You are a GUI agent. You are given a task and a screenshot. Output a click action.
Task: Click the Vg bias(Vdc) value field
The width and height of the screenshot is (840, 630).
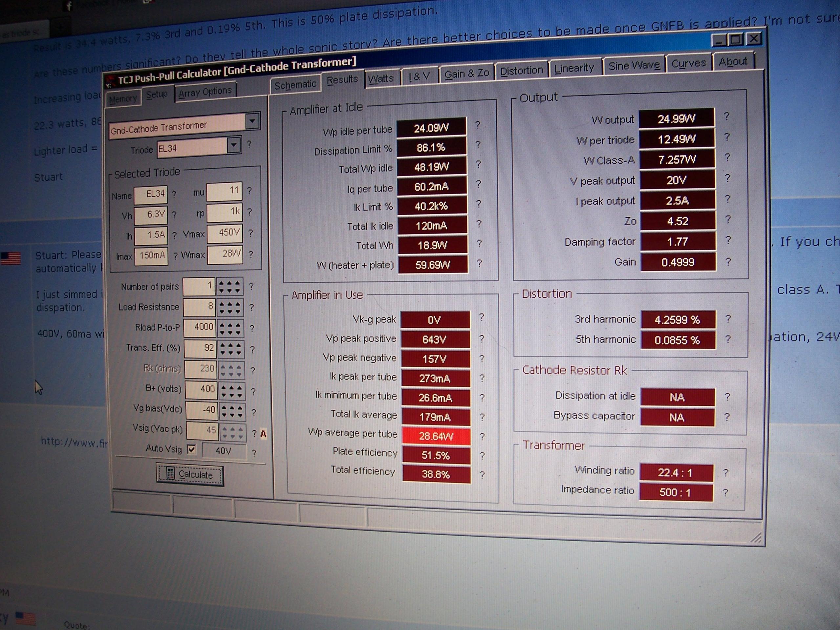click(x=202, y=411)
